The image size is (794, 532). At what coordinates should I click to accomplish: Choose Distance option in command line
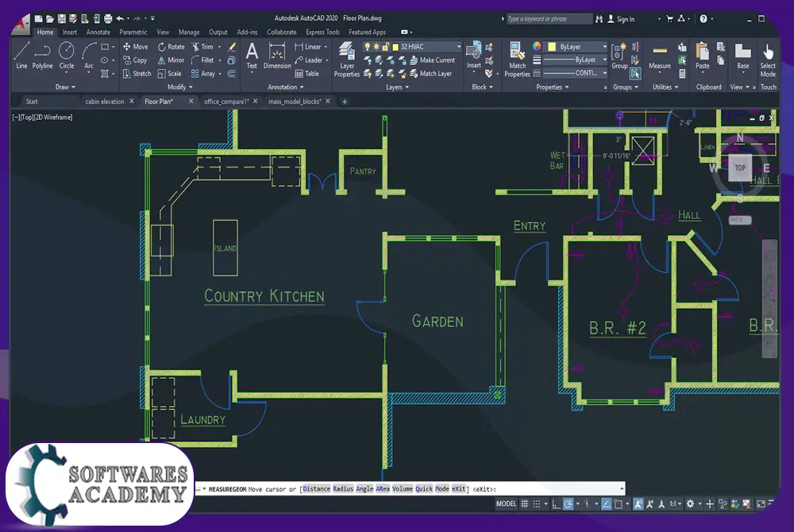(x=317, y=489)
